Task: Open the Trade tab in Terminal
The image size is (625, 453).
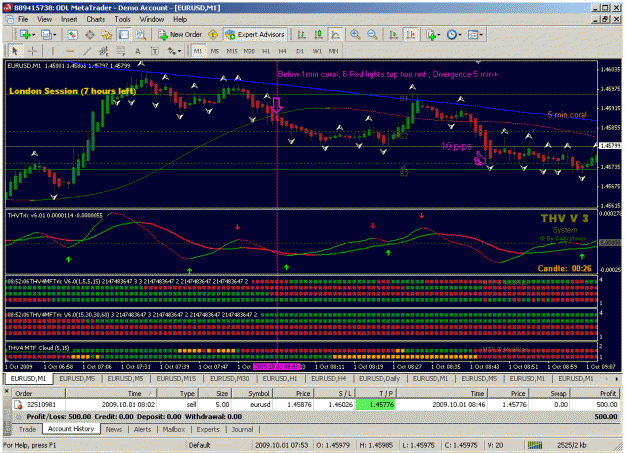Action: coord(27,429)
